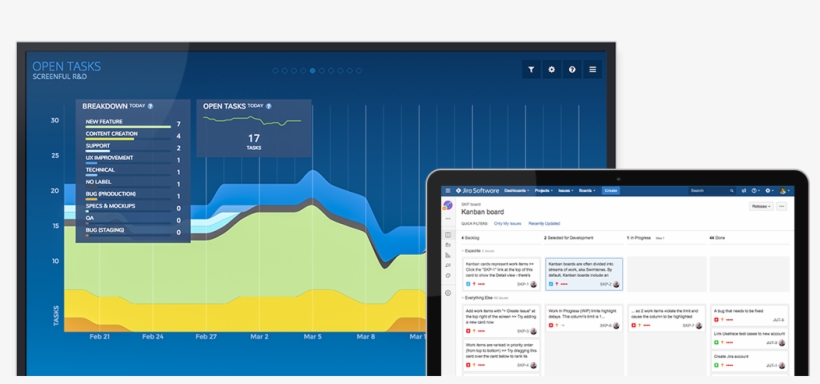This screenshot has width=820, height=384.
Task: Select the highlighted SKP-2 card
Action: tap(584, 274)
